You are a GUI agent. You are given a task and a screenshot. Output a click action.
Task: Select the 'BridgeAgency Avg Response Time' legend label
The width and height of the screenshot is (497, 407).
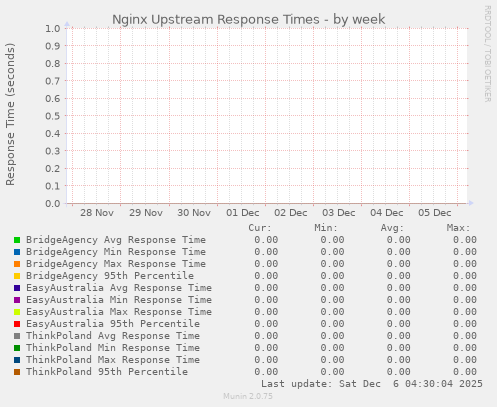116,240
